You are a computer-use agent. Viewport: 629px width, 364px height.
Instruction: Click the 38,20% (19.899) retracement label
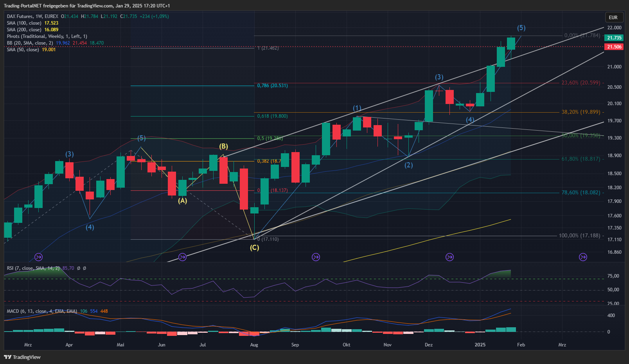(x=580, y=112)
